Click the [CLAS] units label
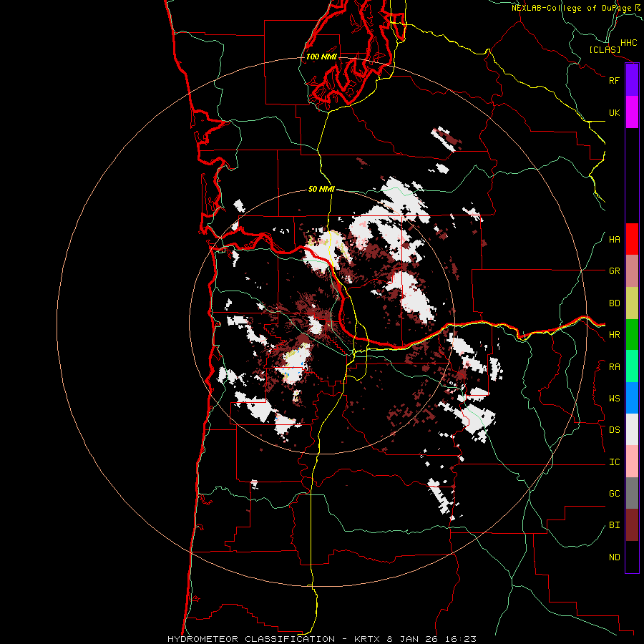This screenshot has height=644, width=644. [605, 49]
